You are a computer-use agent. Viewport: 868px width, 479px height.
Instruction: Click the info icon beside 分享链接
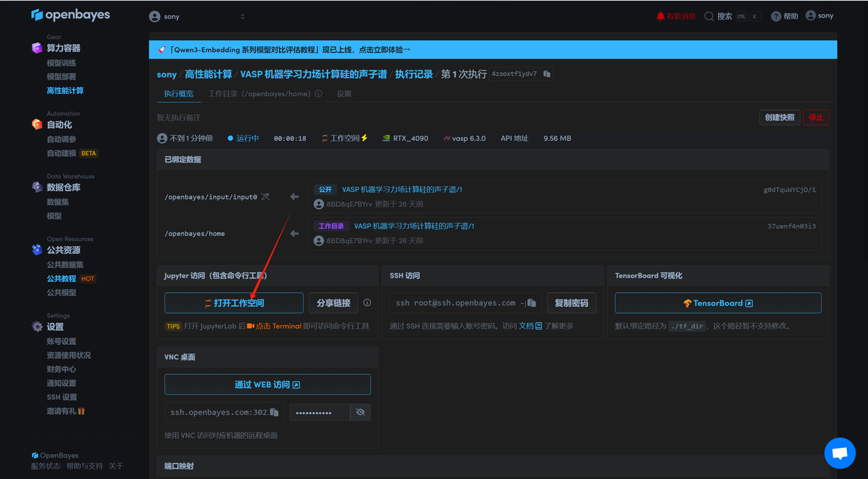367,303
